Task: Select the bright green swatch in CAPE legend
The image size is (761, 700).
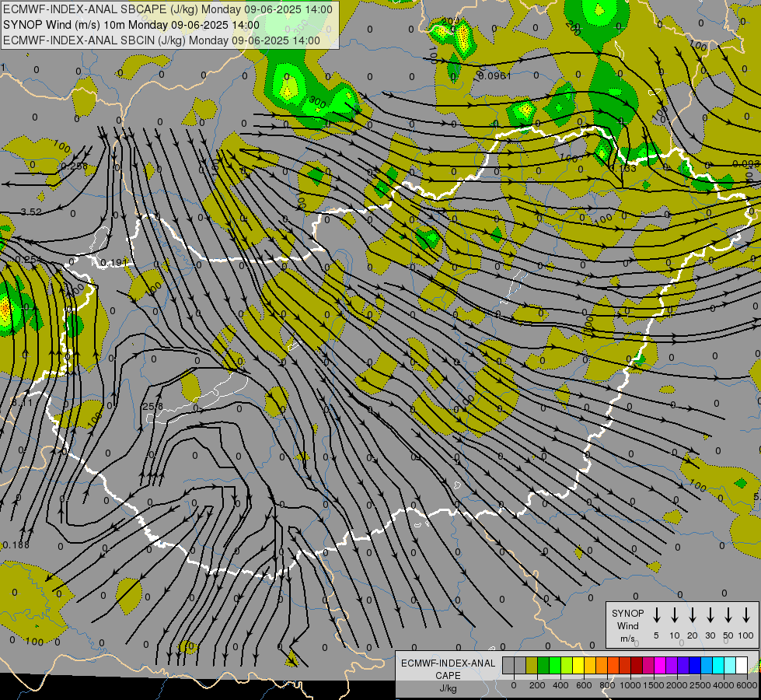Action: pyautogui.click(x=555, y=665)
